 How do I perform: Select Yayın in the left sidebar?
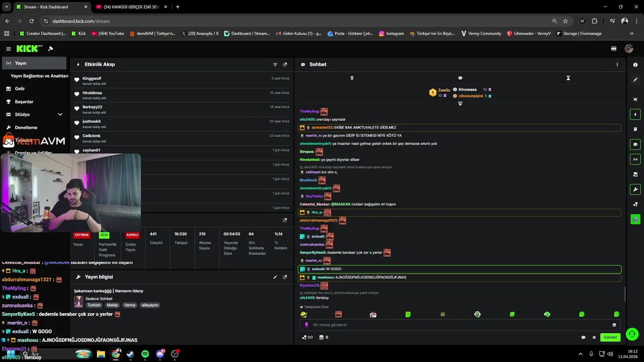[x=34, y=63]
